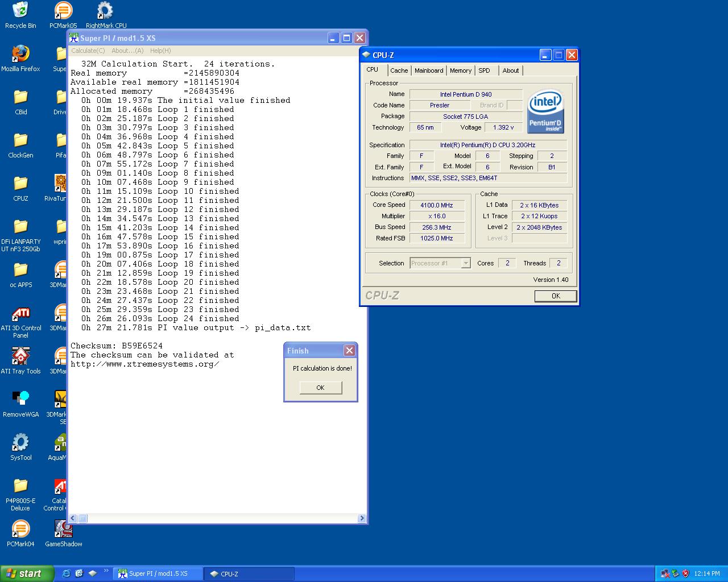
Task: Click the Presler code name field
Action: click(440, 105)
